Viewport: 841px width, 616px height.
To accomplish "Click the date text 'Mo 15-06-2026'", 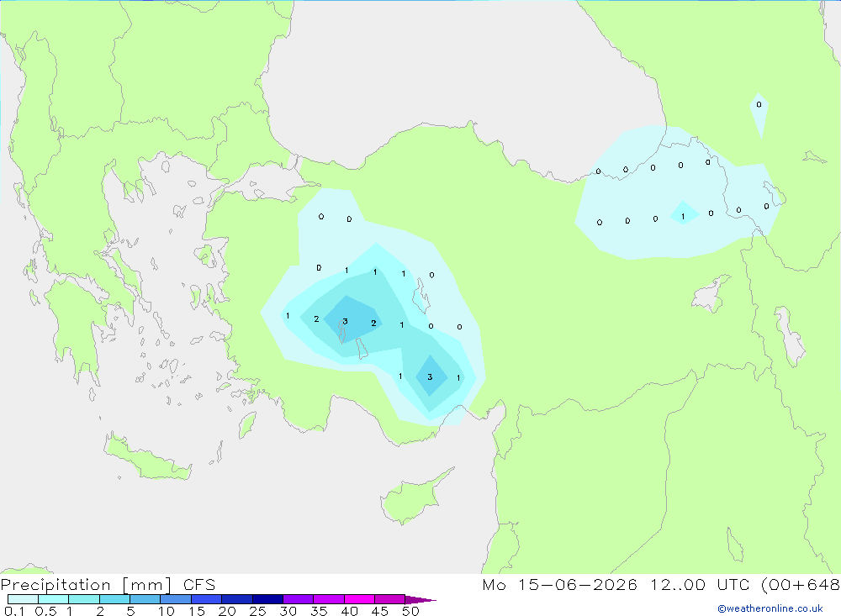I will (x=560, y=585).
